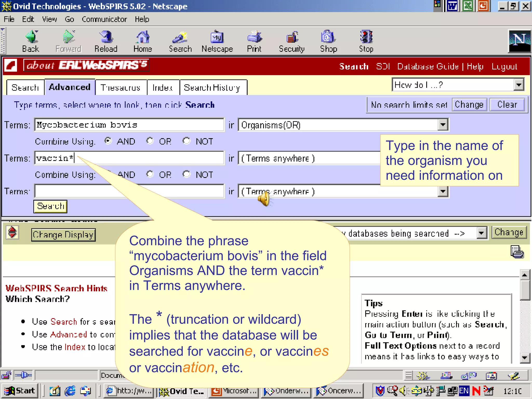Click Internet Explorer quick launch icon

[x=70, y=391]
